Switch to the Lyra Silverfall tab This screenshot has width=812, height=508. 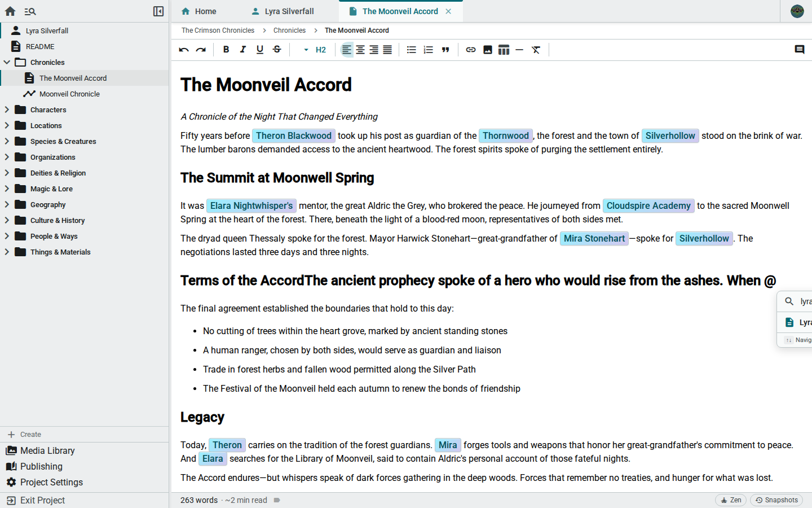click(283, 11)
